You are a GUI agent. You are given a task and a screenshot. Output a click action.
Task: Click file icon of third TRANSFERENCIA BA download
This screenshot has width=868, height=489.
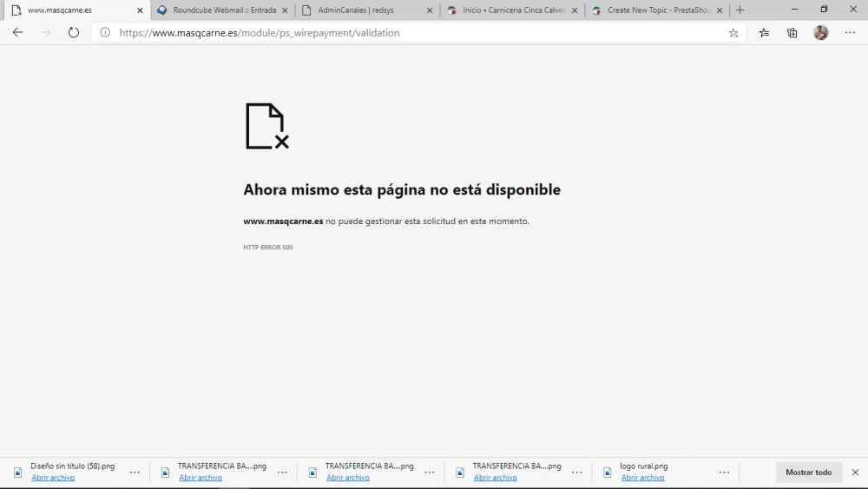tap(460, 472)
